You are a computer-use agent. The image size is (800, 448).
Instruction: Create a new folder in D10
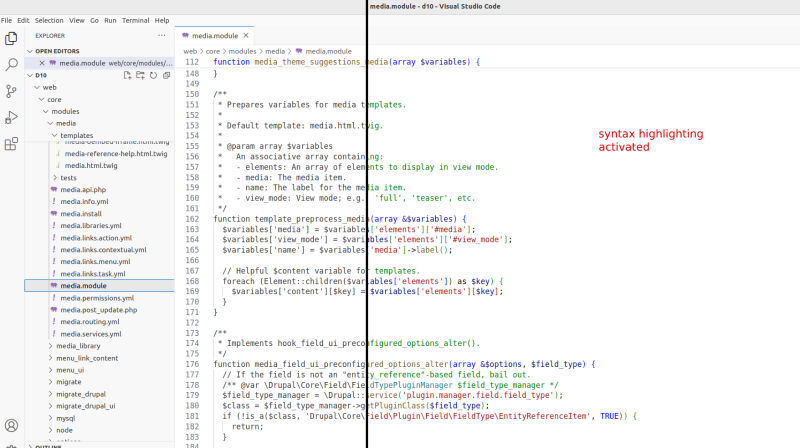coord(140,75)
